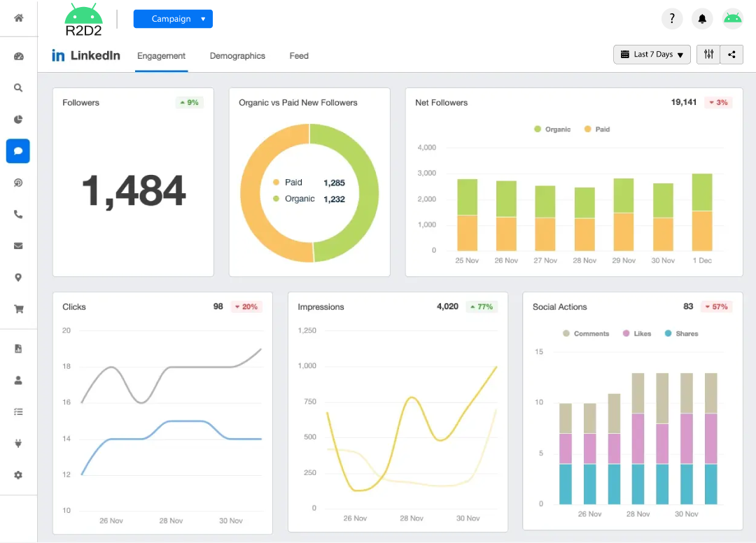Image resolution: width=756 pixels, height=543 pixels.
Task: Click the 1 Dec bar in Net Followers
Action: [x=701, y=212]
